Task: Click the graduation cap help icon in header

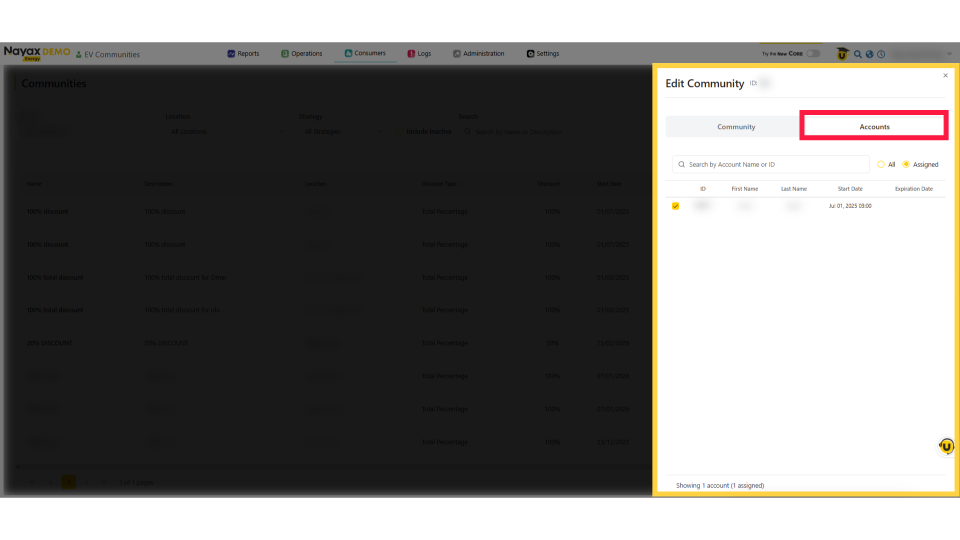Action: pyautogui.click(x=842, y=54)
